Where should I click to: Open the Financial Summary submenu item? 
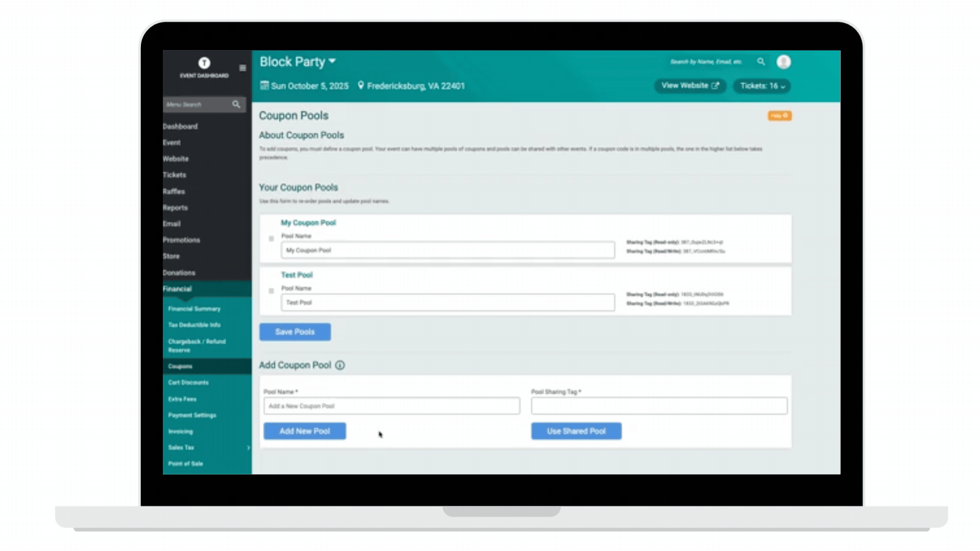coord(194,309)
